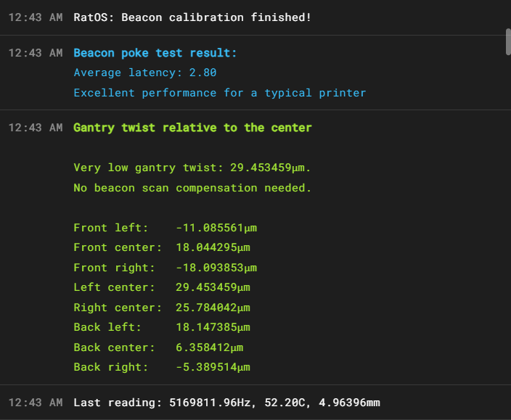Screen dimensions: 511x420
Task: Click the Back right value -5.389514µm
Action: coord(213,367)
